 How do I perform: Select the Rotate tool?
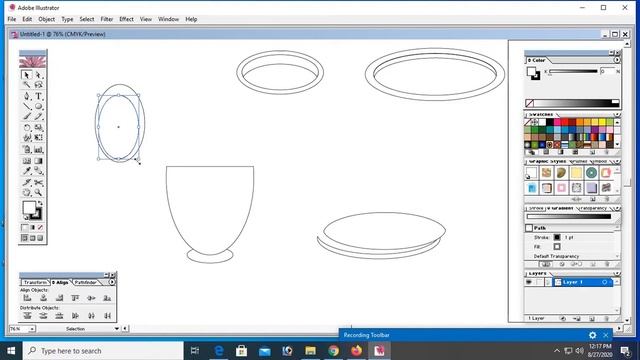click(x=27, y=128)
